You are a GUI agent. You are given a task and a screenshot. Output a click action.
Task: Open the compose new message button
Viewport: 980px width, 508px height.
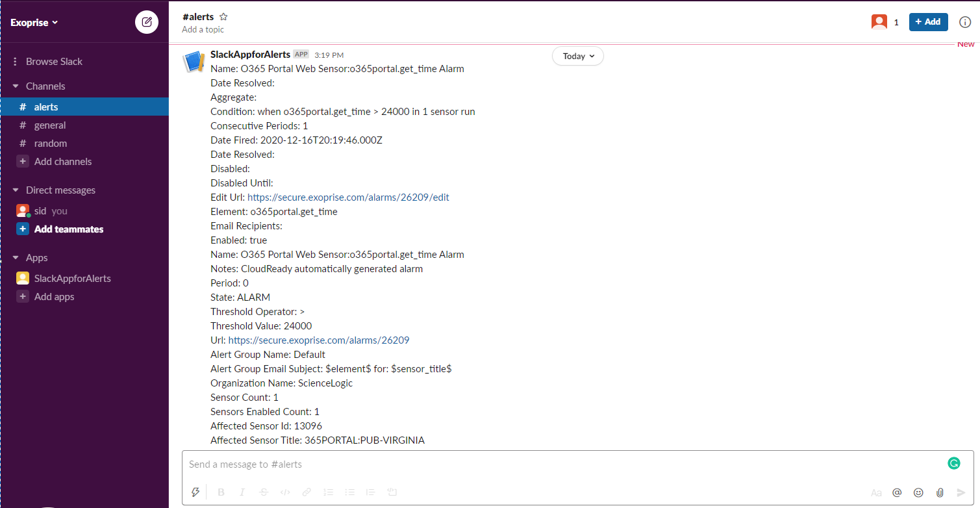147,22
